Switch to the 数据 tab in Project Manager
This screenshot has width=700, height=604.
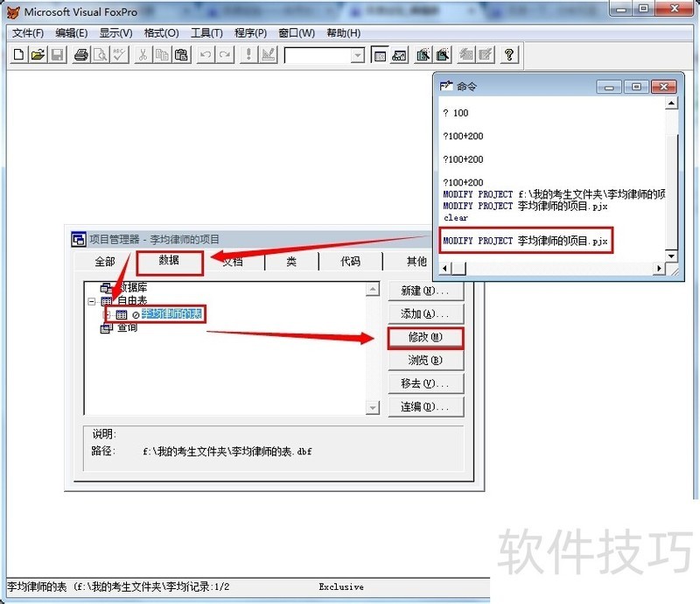170,262
